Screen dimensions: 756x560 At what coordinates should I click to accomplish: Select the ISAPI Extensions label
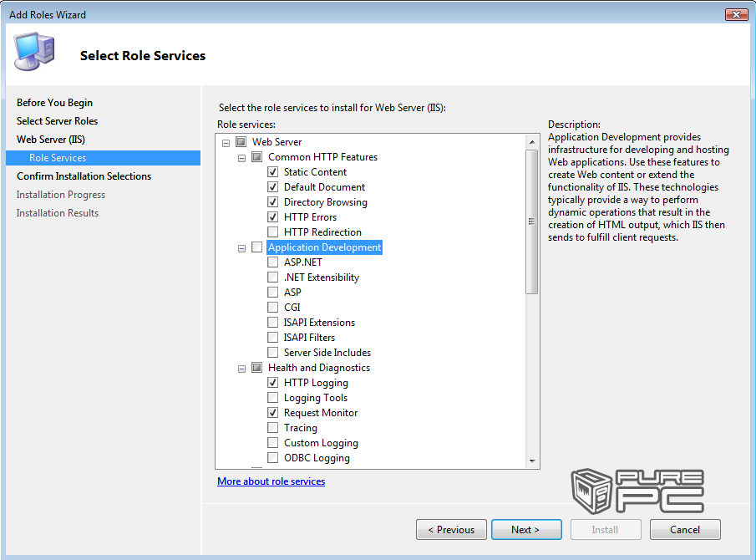319,322
